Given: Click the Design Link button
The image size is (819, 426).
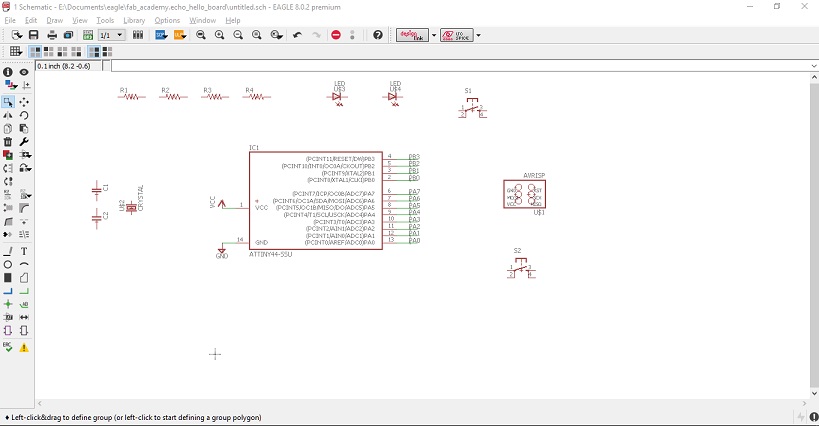Looking at the screenshot, I should coord(412,35).
